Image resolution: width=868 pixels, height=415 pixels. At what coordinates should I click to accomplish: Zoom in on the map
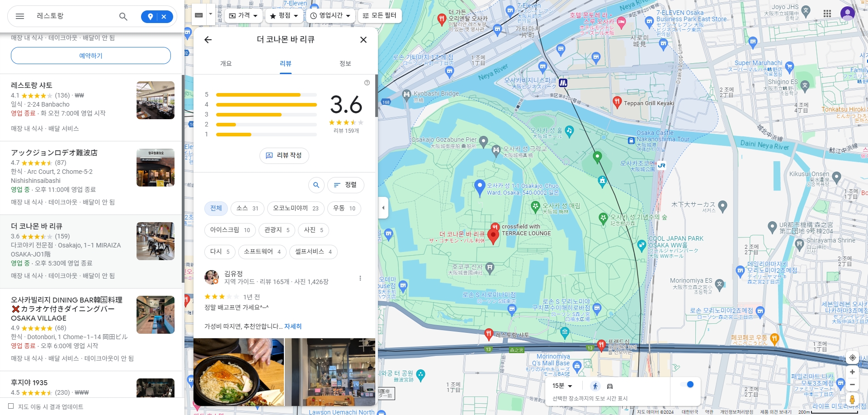click(x=852, y=372)
